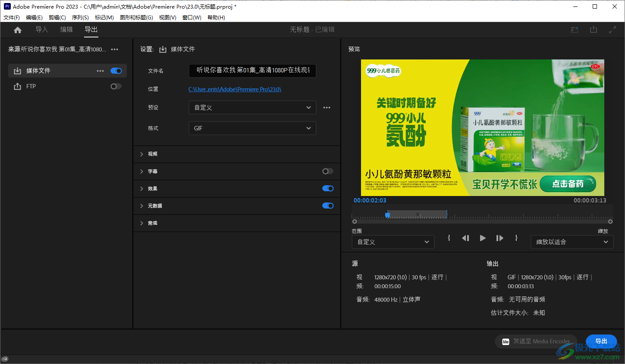Open the output location path link
This screenshot has width=625, height=364.
point(235,89)
